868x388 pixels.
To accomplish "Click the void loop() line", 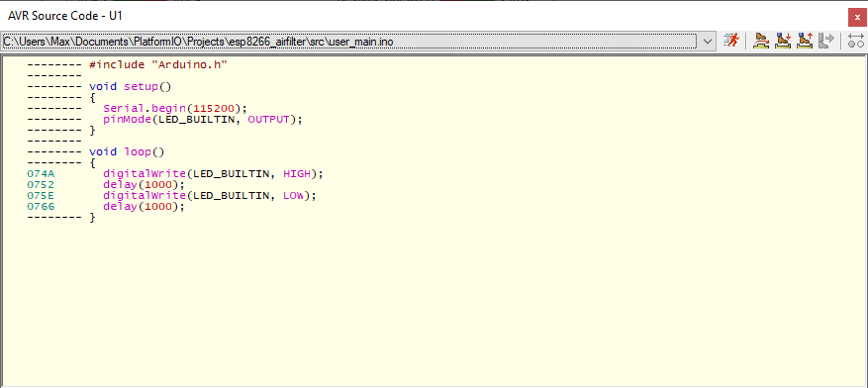I will tap(127, 152).
